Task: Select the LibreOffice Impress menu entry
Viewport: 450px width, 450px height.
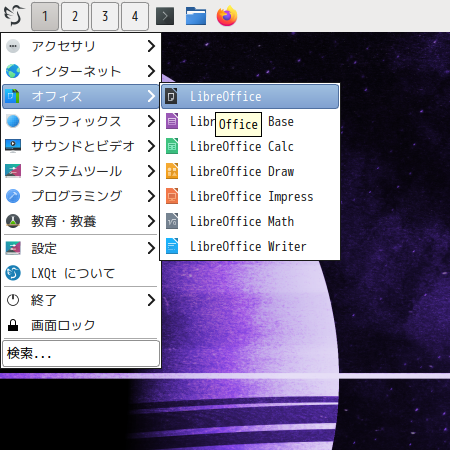Action: coord(250,196)
